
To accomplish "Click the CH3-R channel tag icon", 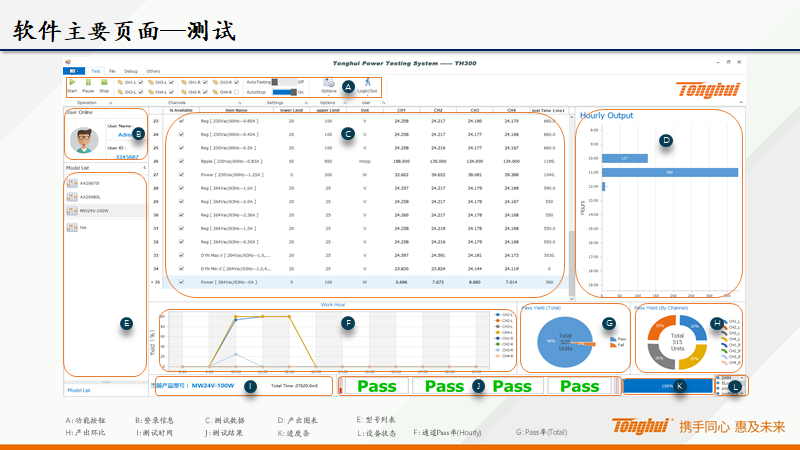I will [x=215, y=82].
